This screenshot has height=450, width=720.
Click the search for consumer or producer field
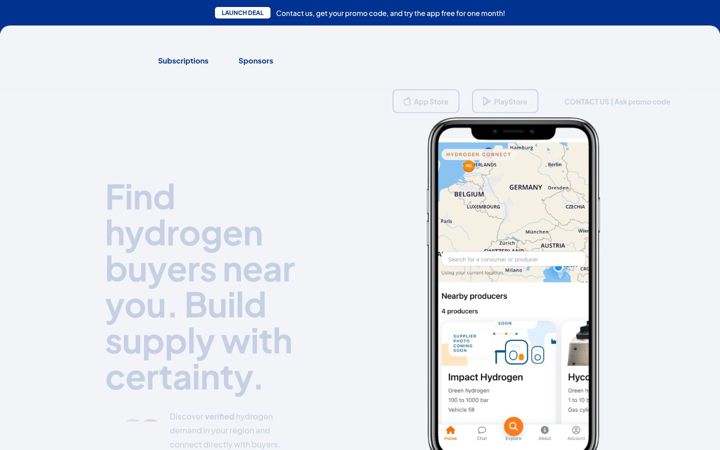[x=513, y=259]
